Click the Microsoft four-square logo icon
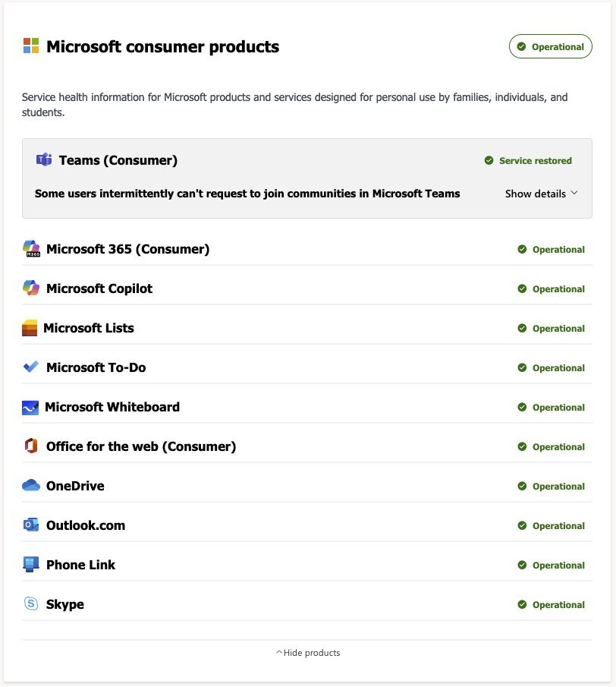This screenshot has height=687, width=616. [31, 46]
